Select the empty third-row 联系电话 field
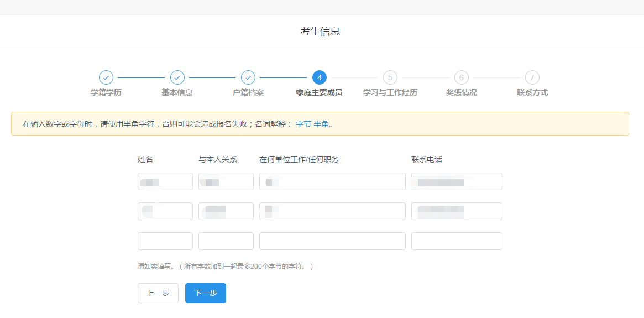644x318 pixels. [x=457, y=241]
